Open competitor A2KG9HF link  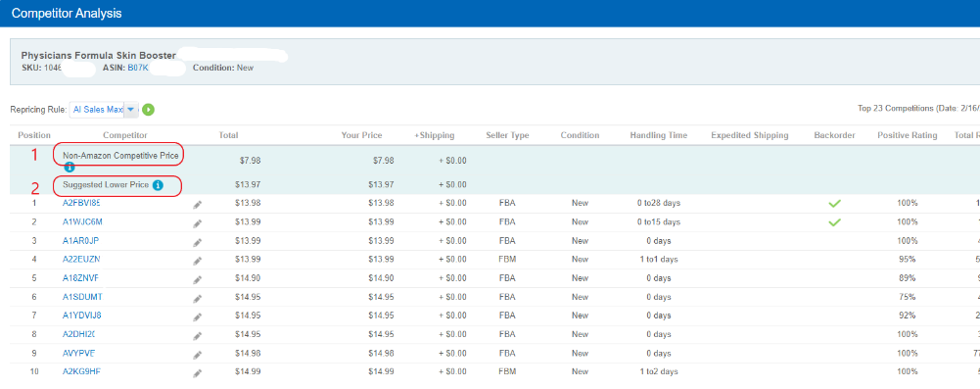click(x=81, y=371)
